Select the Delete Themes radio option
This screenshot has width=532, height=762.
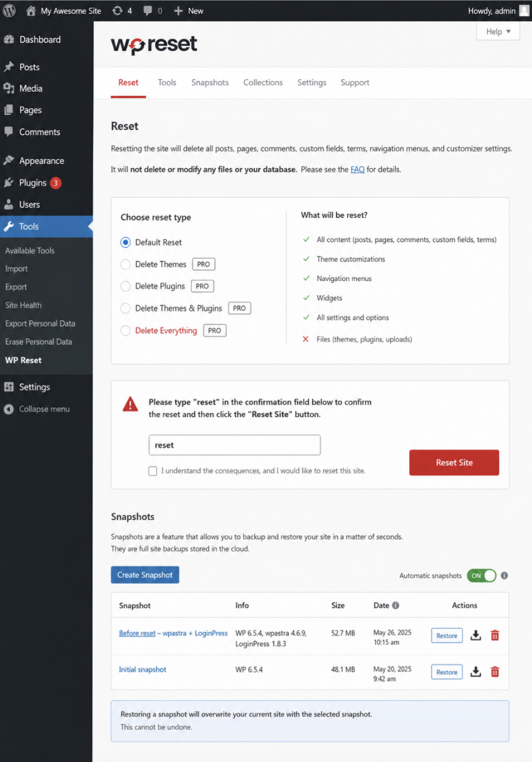pyautogui.click(x=126, y=264)
